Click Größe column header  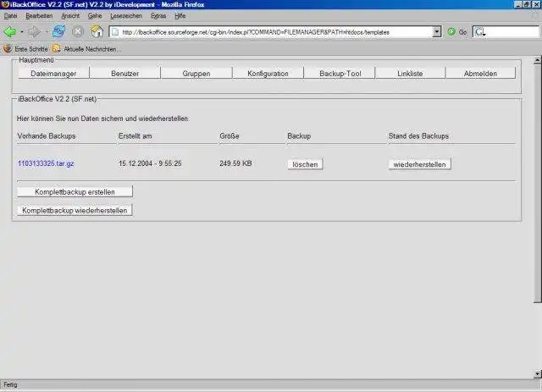[230, 135]
